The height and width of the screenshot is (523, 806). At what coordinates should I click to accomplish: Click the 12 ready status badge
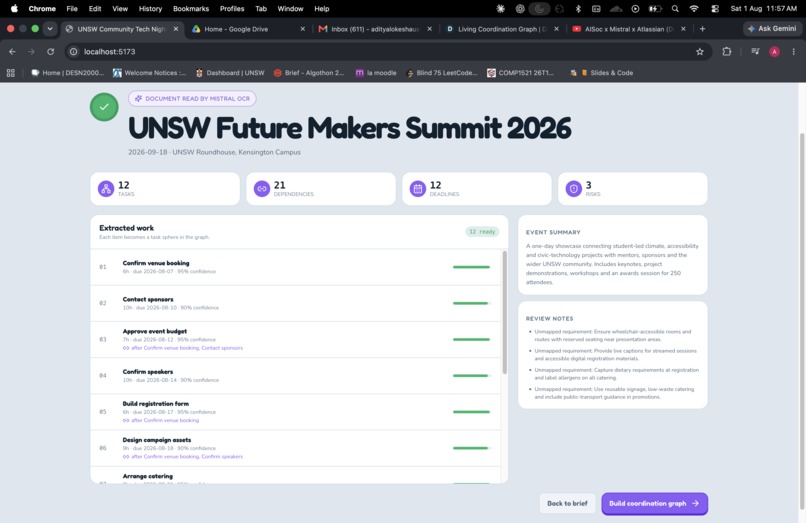pyautogui.click(x=482, y=231)
